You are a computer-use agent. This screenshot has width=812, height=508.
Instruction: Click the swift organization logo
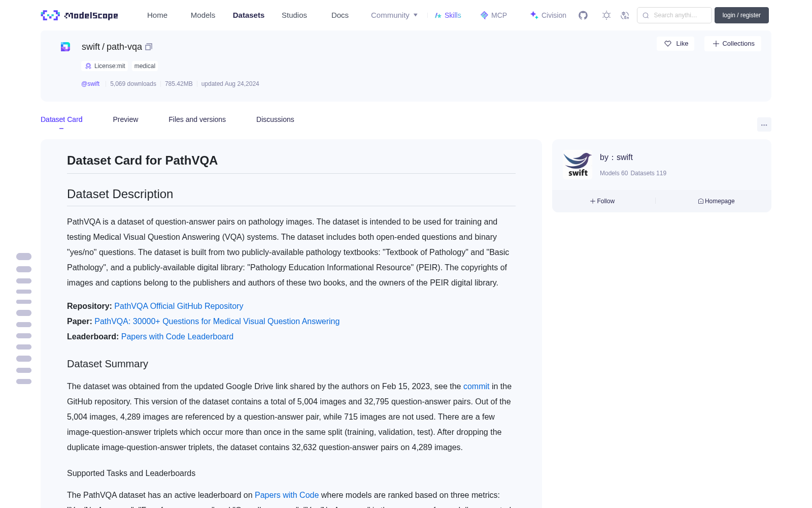[578, 165]
